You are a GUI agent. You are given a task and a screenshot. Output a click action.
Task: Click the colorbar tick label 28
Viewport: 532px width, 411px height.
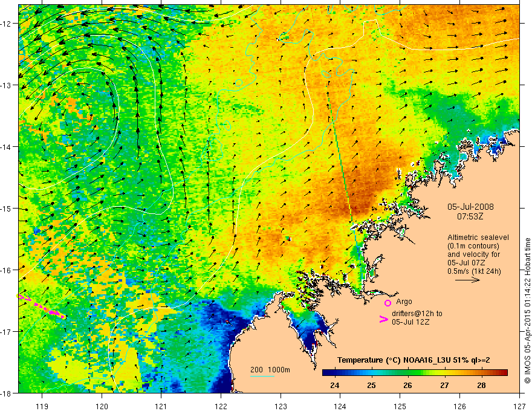481,385
